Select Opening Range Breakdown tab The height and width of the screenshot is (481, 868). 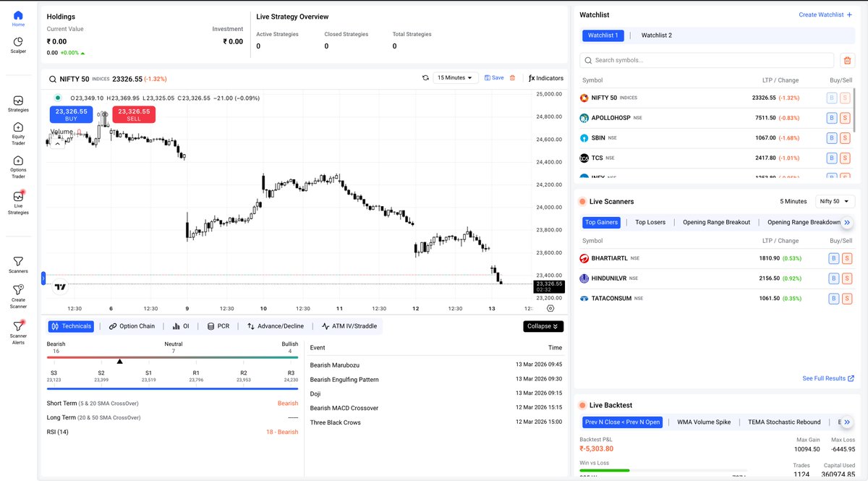[804, 222]
